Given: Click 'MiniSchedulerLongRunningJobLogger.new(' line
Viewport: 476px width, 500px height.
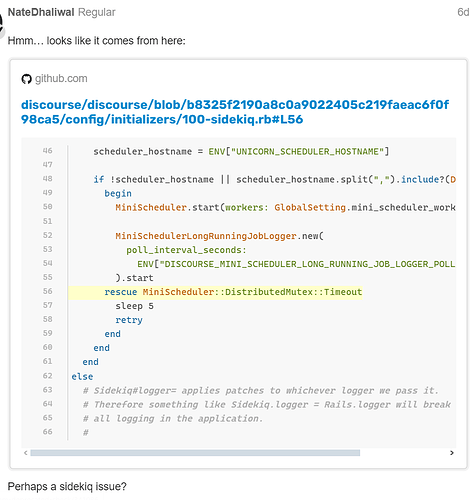Looking at the screenshot, I should click(219, 236).
